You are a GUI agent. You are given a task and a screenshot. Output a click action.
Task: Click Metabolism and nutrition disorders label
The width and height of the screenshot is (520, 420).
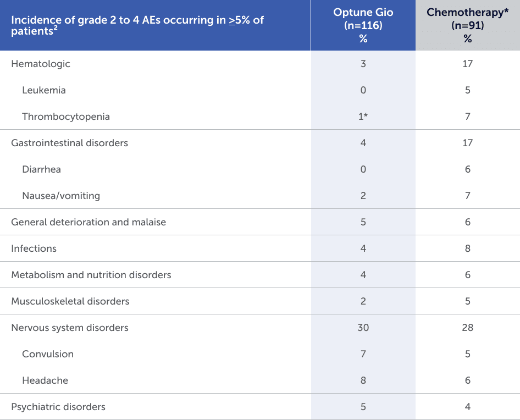[x=91, y=275]
